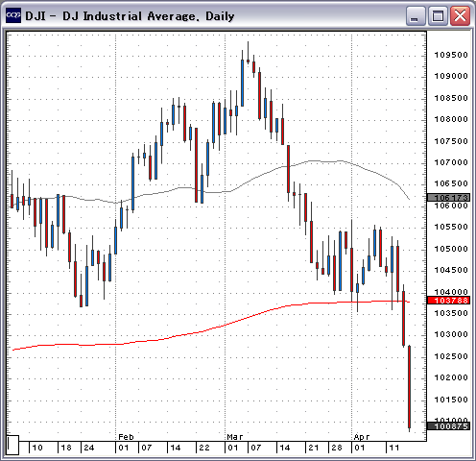Click the 103500 price axis value
The width and height of the screenshot is (476, 461).
pos(451,313)
